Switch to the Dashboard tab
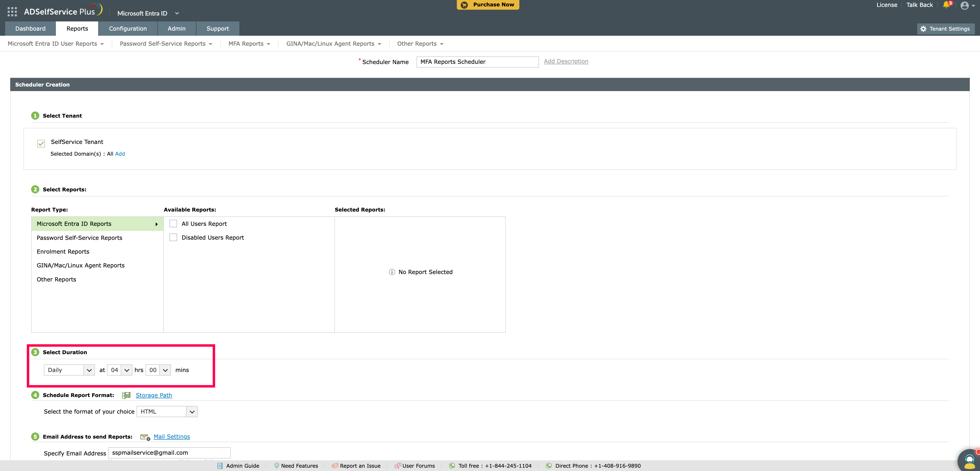Viewport: 980px width, 471px height. coord(30,29)
